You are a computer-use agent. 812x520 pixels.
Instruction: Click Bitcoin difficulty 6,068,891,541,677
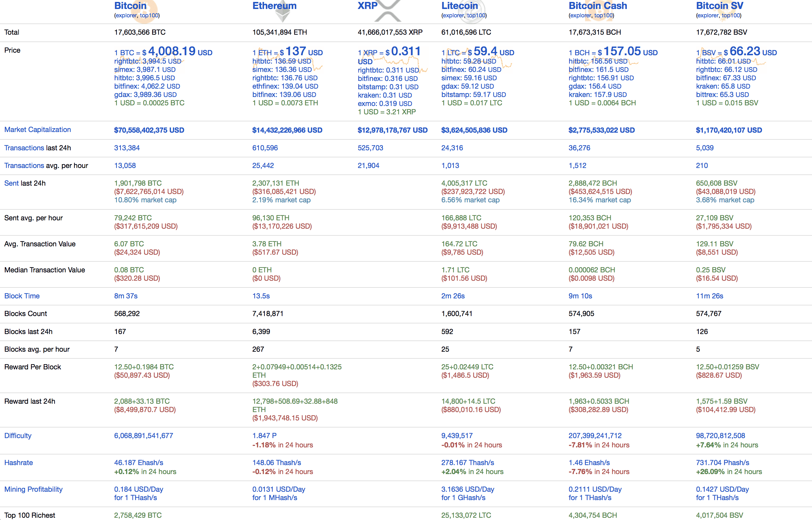coord(143,436)
